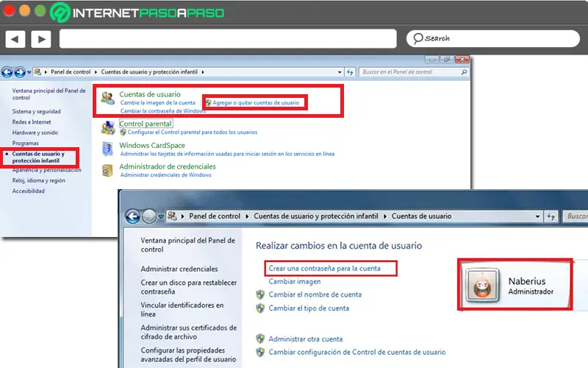Focus the browser address bar

click(228, 38)
